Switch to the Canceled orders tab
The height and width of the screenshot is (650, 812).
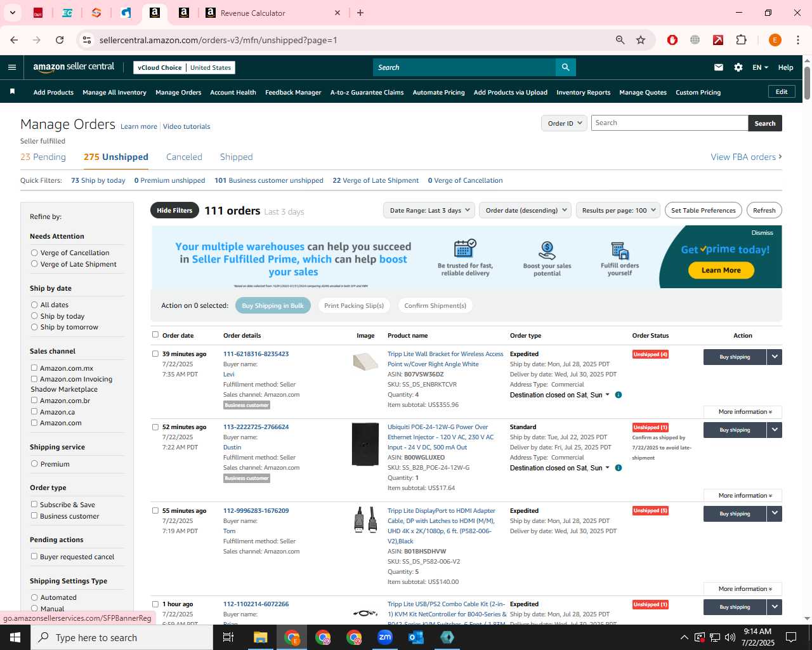pos(184,157)
